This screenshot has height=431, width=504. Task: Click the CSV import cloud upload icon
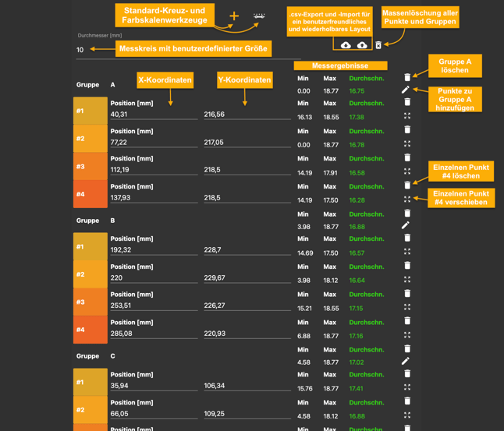[362, 45]
